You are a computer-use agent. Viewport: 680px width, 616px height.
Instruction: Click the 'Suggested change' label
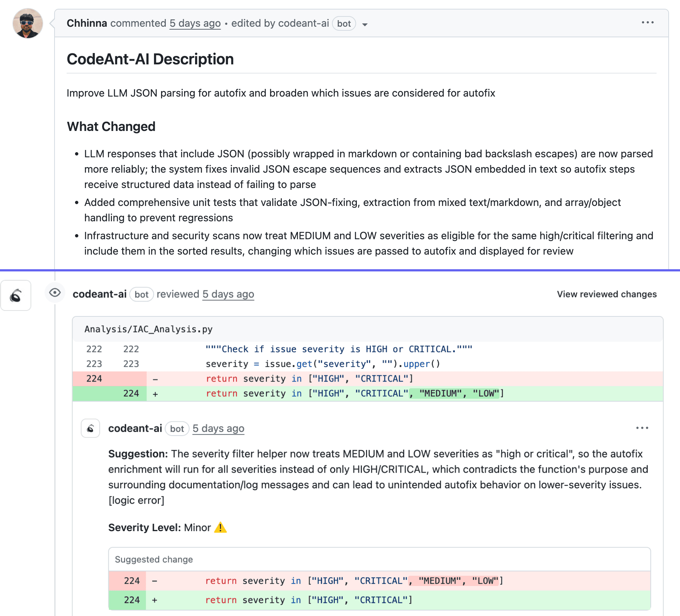pos(154,559)
